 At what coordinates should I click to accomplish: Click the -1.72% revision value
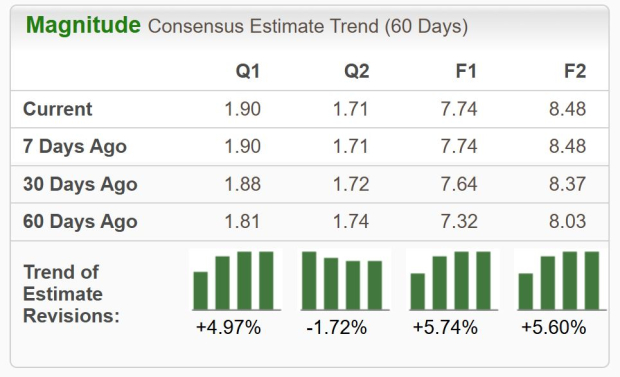336,328
